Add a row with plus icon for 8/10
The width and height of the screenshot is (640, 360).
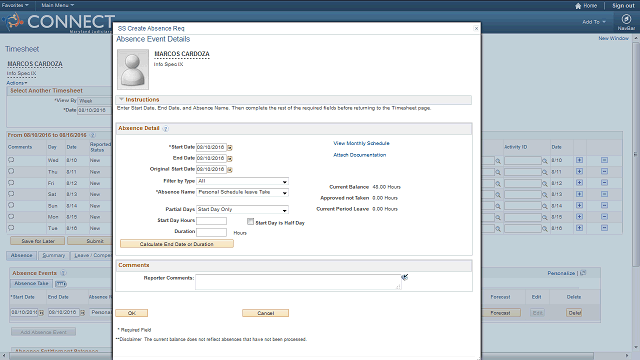tap(579, 160)
